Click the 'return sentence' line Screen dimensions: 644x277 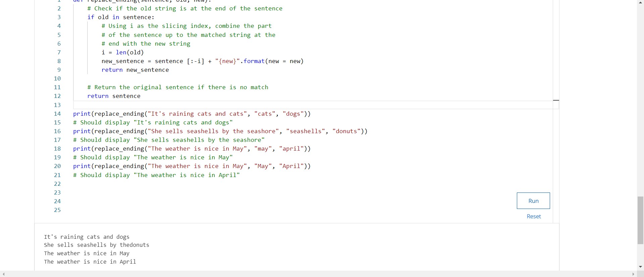(x=114, y=96)
